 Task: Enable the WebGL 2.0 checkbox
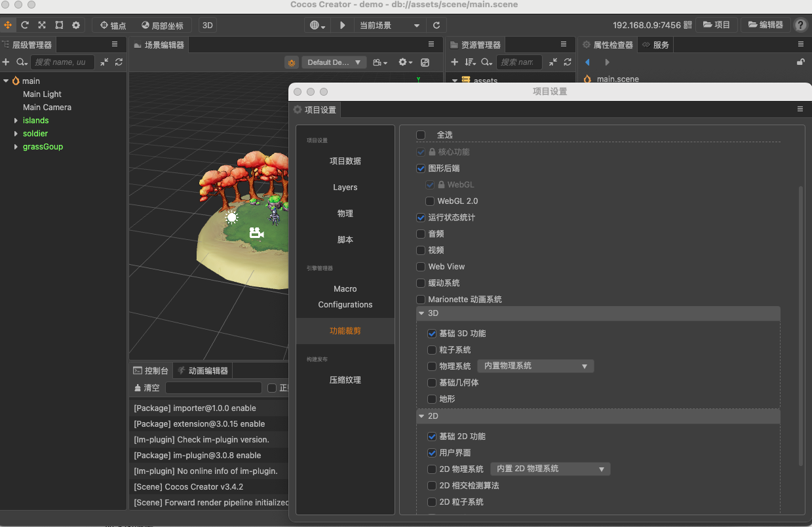pos(430,201)
